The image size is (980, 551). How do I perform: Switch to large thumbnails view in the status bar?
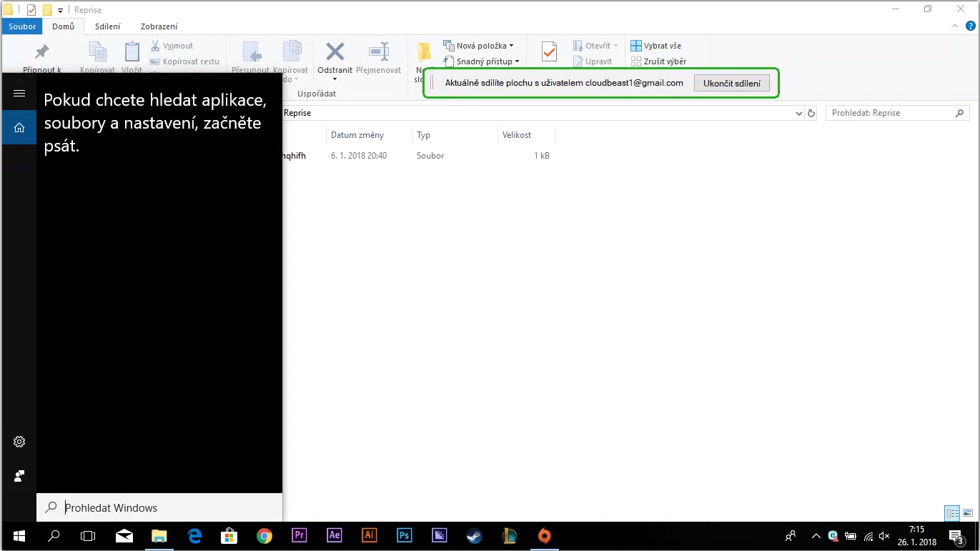(968, 513)
